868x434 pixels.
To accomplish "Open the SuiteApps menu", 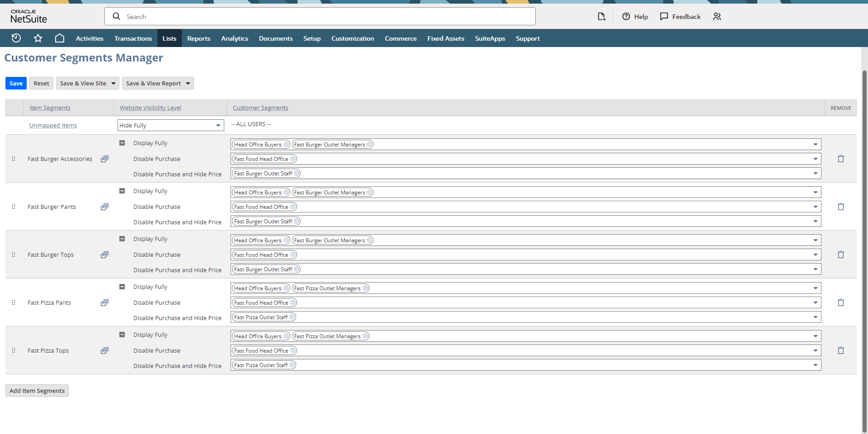I will point(490,38).
